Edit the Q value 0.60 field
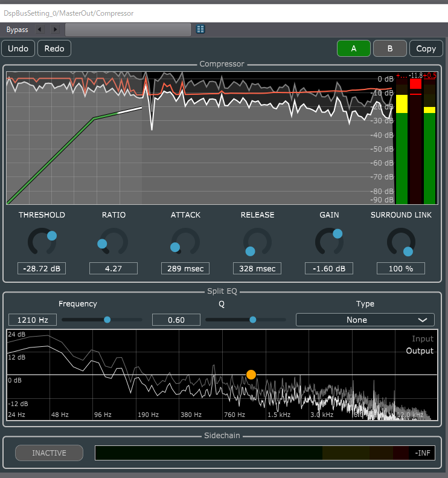This screenshot has height=478, width=448. (176, 320)
